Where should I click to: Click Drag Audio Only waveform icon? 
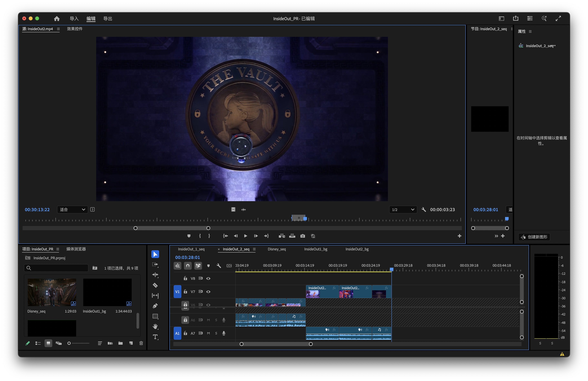tap(244, 209)
